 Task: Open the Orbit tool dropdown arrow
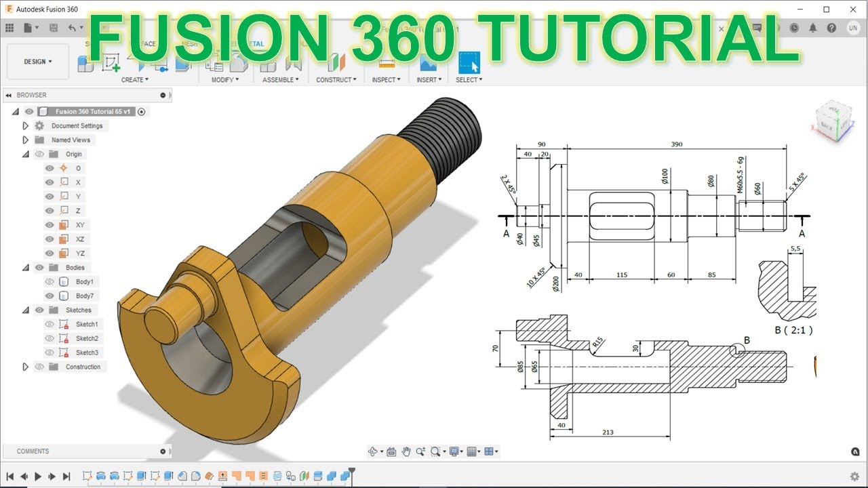tap(382, 452)
